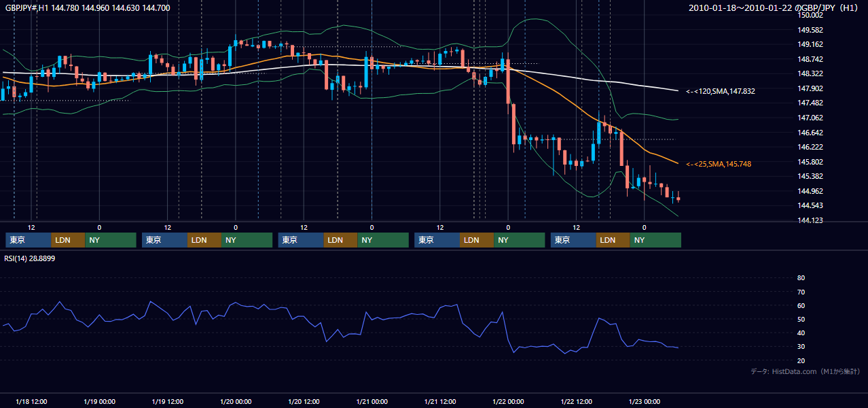This screenshot has height=408, width=868.
Task: Select the 147.902 price axis label
Action: point(810,88)
